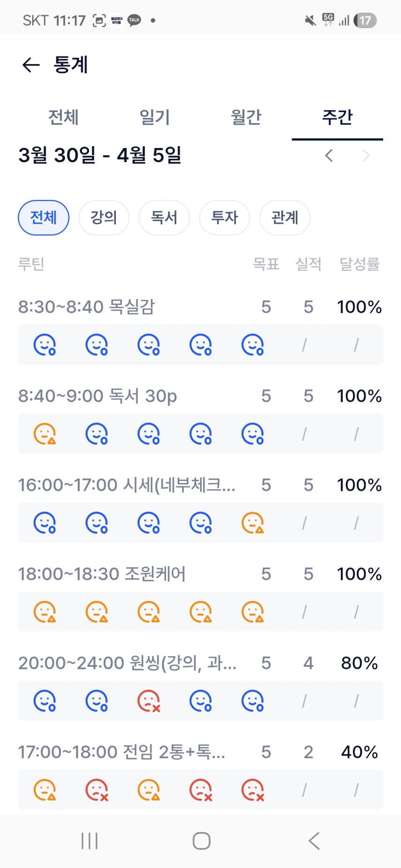This screenshot has width=401, height=868.
Task: Open the 8:30~8:40 목실감 routine
Action: (x=87, y=307)
